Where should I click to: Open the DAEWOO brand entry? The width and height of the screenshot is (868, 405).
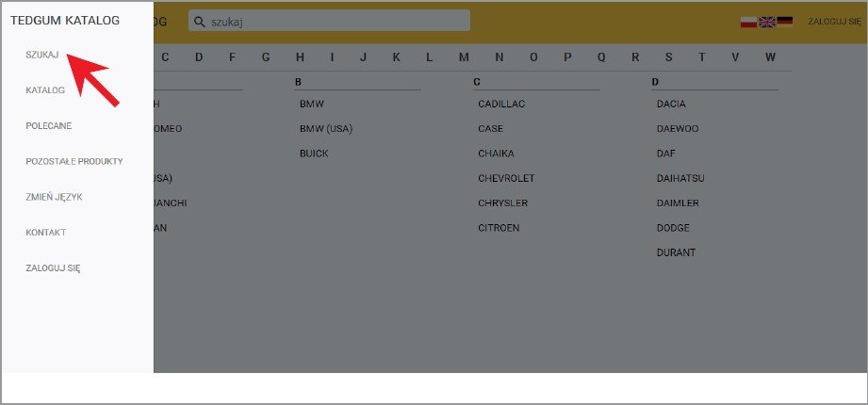tap(678, 129)
